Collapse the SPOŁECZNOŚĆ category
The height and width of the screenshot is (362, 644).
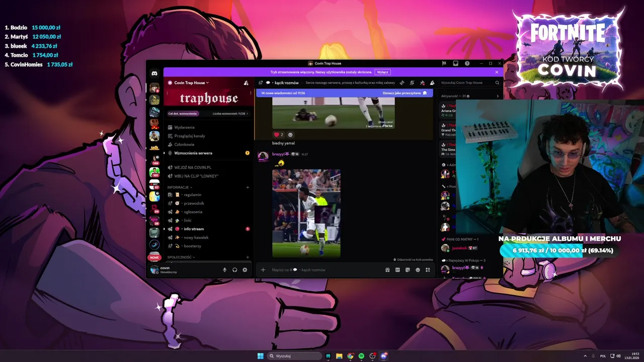click(x=181, y=257)
